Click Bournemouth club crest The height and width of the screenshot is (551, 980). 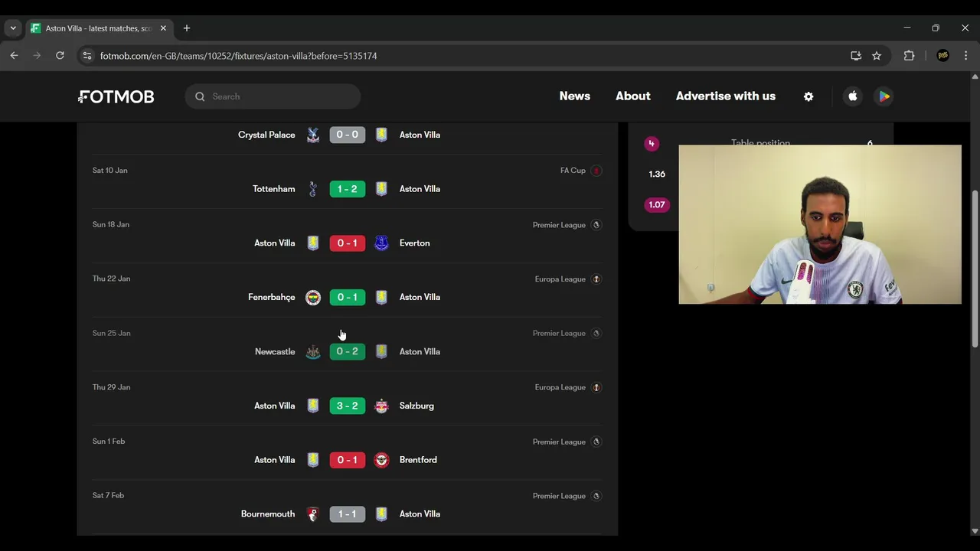pos(313,514)
